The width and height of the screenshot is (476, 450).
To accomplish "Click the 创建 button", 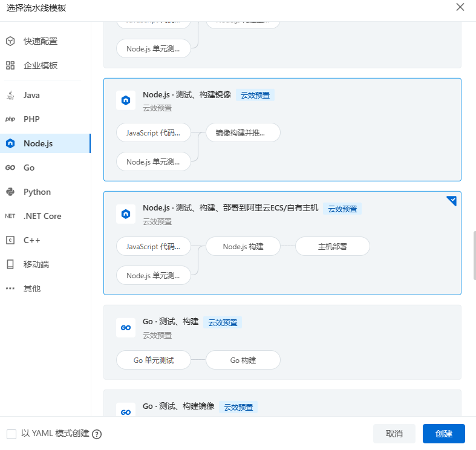I will (443, 434).
